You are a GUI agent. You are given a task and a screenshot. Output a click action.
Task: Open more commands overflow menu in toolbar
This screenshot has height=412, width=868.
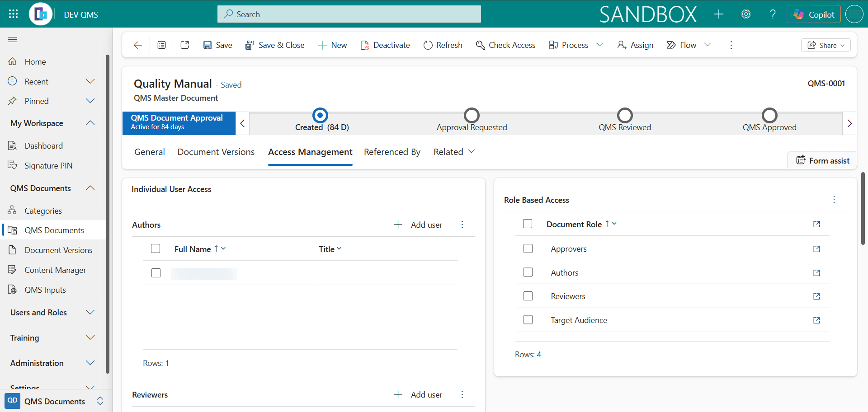(731, 45)
